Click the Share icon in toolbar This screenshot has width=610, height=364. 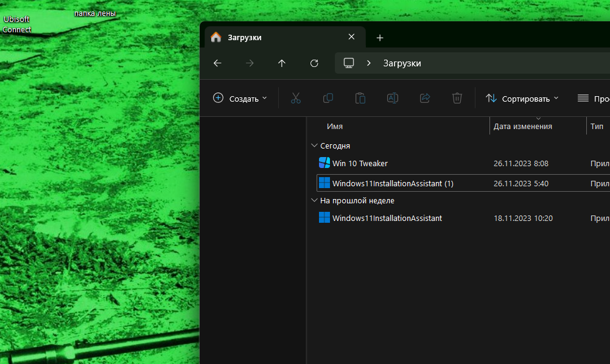point(425,98)
